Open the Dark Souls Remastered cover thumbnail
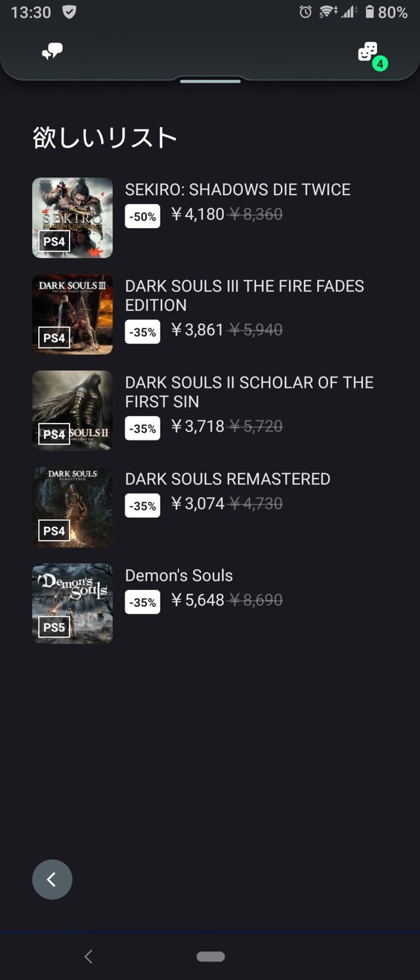Image resolution: width=420 pixels, height=980 pixels. click(72, 507)
